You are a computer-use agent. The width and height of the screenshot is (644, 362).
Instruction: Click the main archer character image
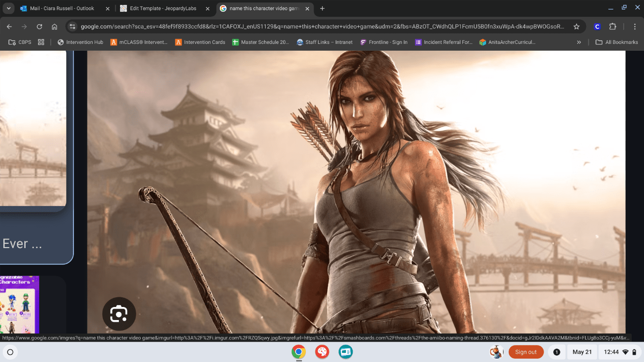[356, 192]
